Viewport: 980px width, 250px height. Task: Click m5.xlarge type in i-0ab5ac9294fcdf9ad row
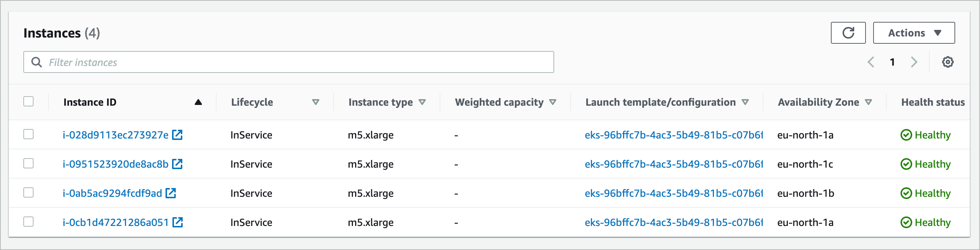[x=370, y=194]
